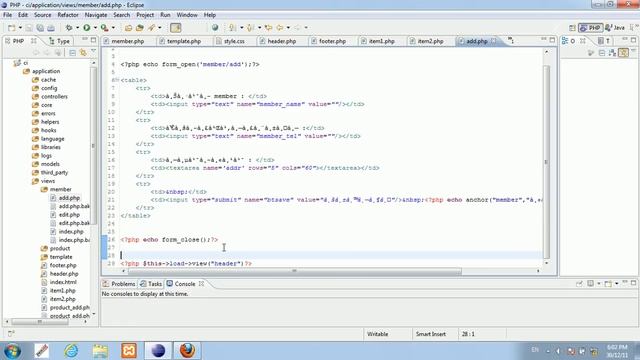Click the Save toolbar icon
The width and height of the screenshot is (640, 360).
[x=29, y=28]
